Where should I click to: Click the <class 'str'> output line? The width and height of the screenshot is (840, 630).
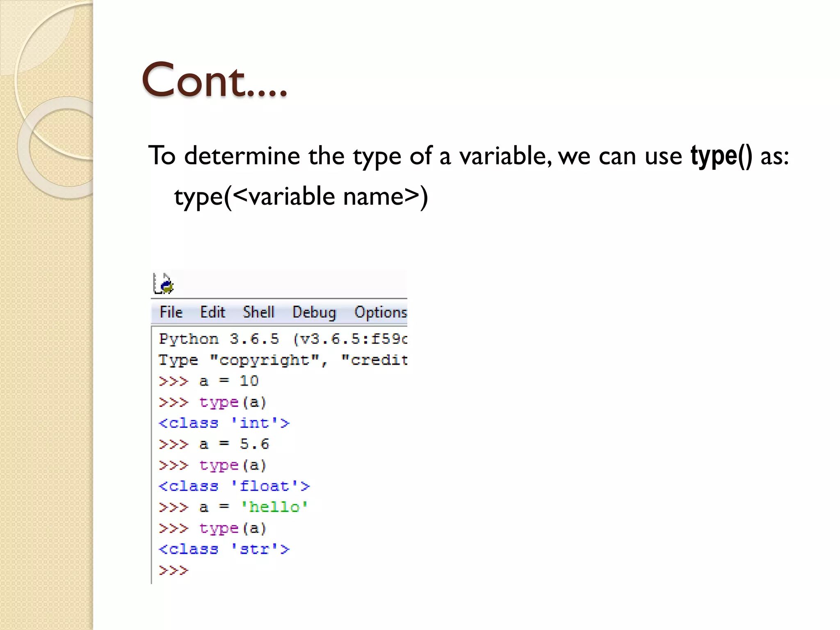click(224, 549)
